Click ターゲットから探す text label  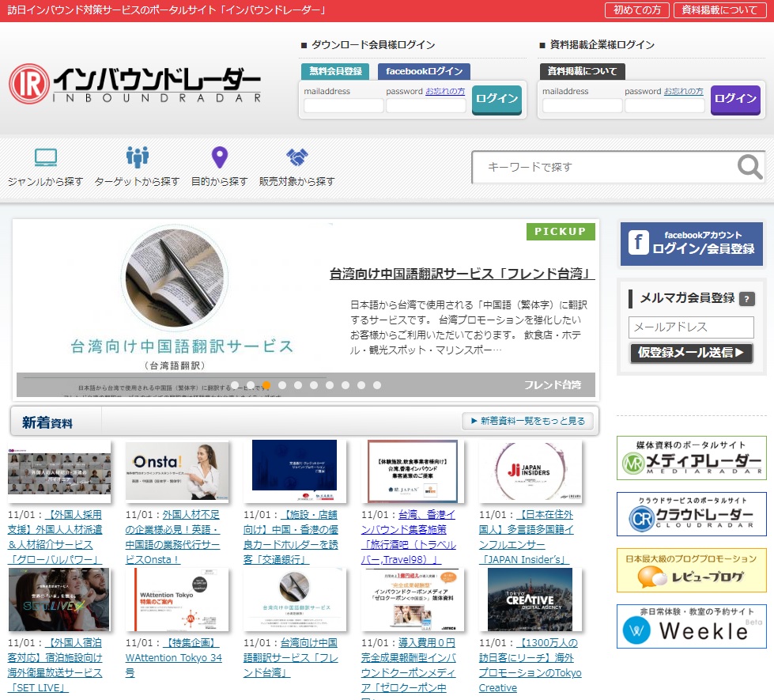138,181
